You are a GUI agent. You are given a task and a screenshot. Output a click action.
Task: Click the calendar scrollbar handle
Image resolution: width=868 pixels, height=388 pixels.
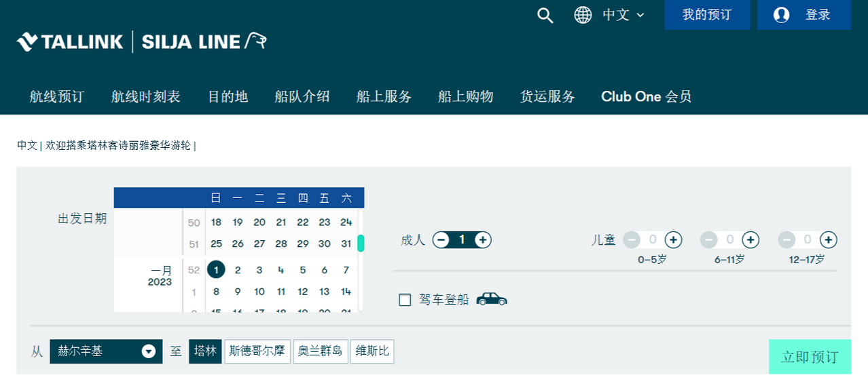(361, 243)
